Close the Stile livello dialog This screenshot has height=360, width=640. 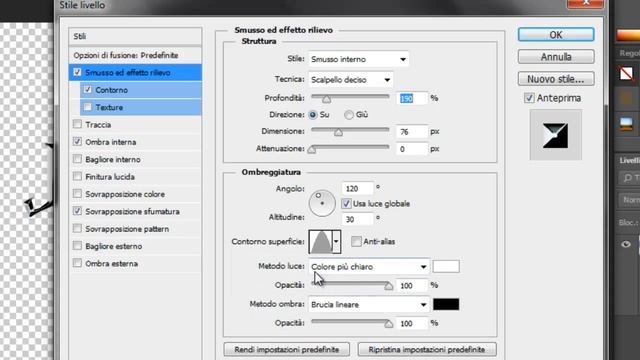point(585,3)
